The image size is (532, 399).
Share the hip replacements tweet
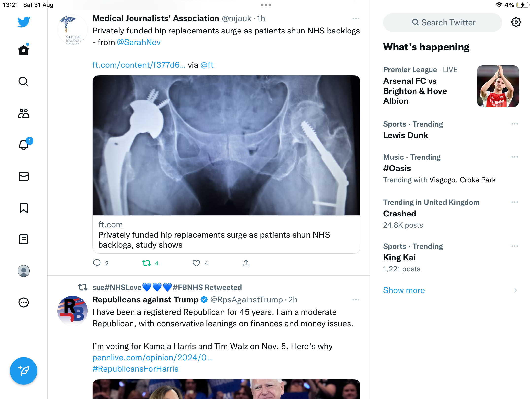pos(246,263)
